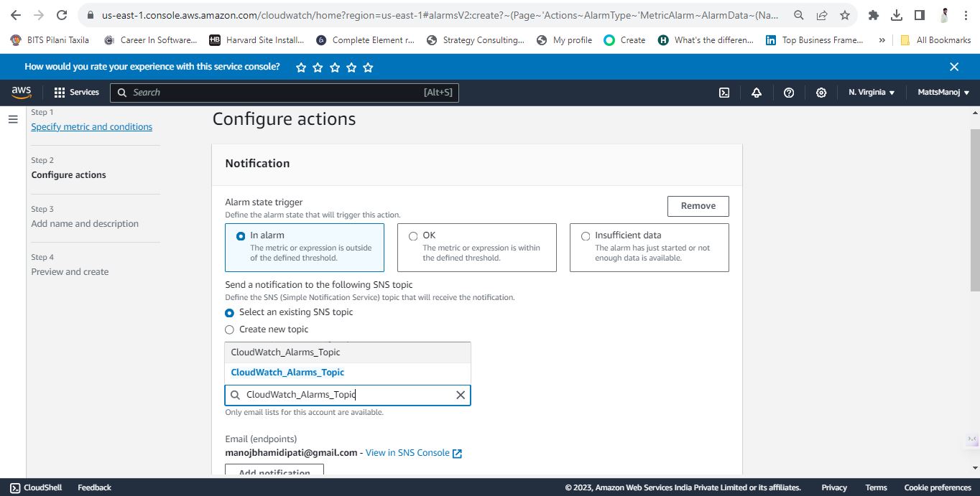This screenshot has width=980, height=496.
Task: Remove the notification action
Action: [698, 206]
